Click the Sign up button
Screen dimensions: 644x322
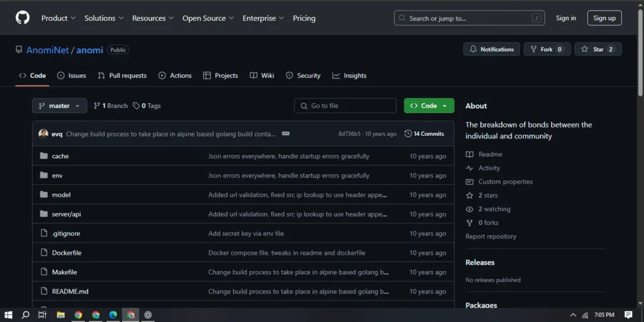[x=604, y=18]
